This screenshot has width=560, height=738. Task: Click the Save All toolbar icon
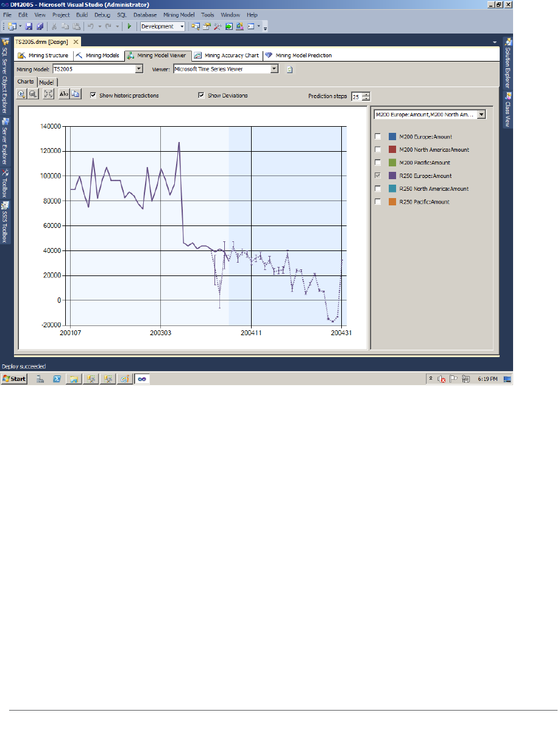(x=40, y=26)
